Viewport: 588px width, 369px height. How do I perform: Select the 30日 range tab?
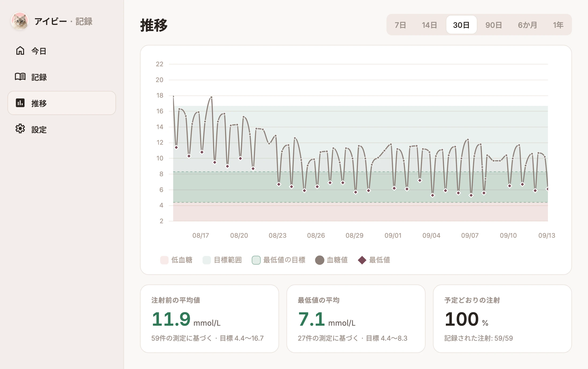461,25
